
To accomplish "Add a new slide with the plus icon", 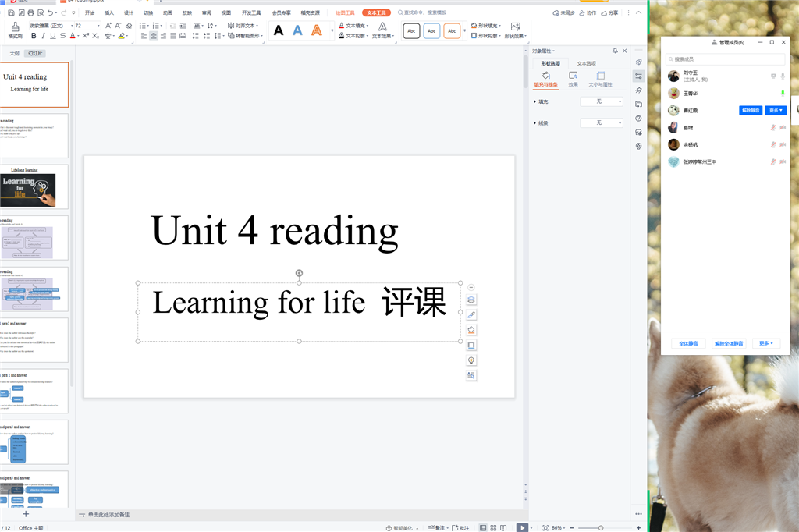I will pos(26,514).
